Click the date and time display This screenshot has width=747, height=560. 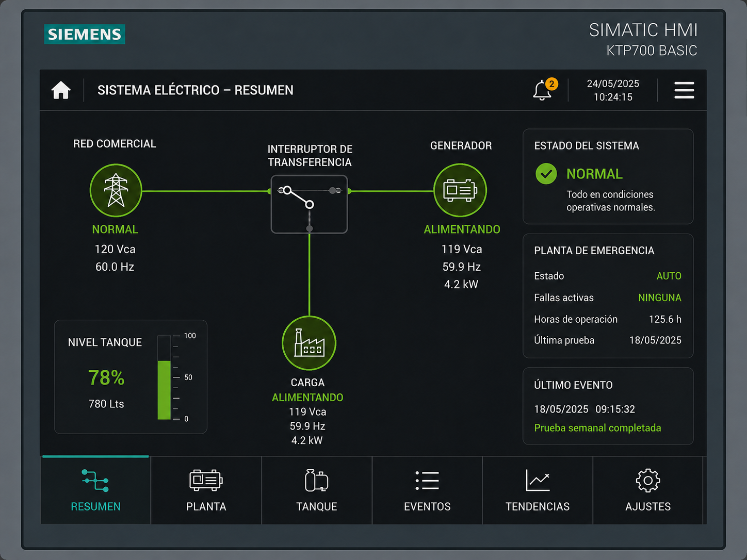tap(613, 90)
